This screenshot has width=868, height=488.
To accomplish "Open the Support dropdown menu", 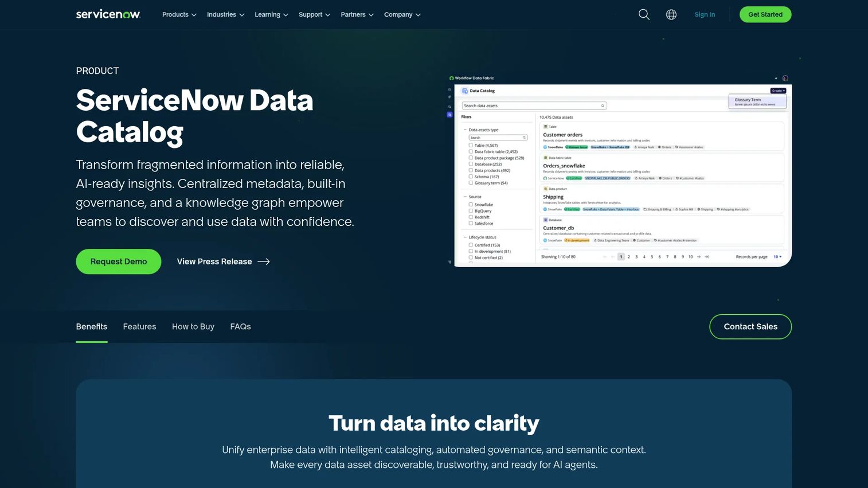I will pyautogui.click(x=315, y=14).
